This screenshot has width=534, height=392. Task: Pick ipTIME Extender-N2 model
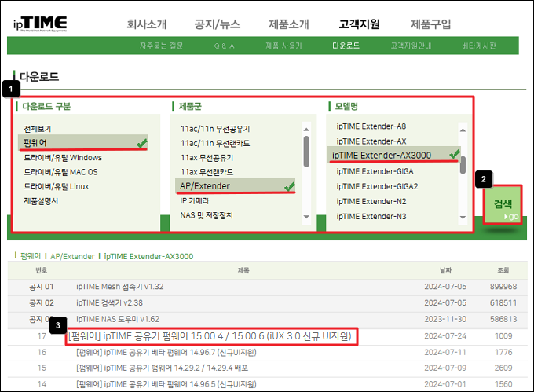click(371, 201)
